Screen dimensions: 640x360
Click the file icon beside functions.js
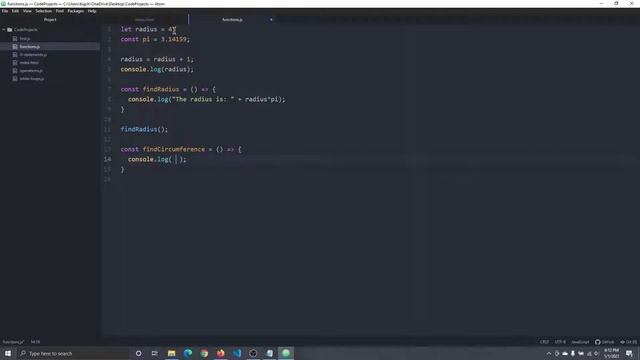15,47
